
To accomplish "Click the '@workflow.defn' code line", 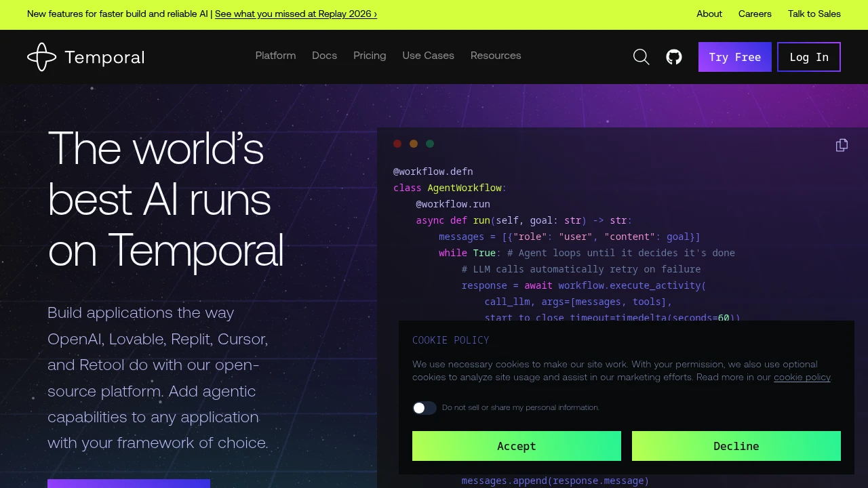I will coord(433,171).
